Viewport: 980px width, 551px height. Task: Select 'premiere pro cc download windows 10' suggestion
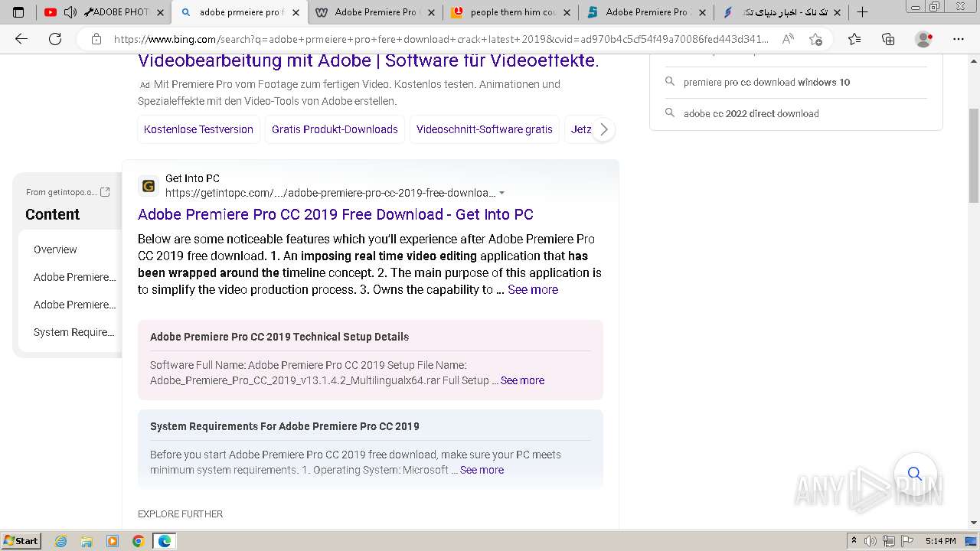(766, 82)
